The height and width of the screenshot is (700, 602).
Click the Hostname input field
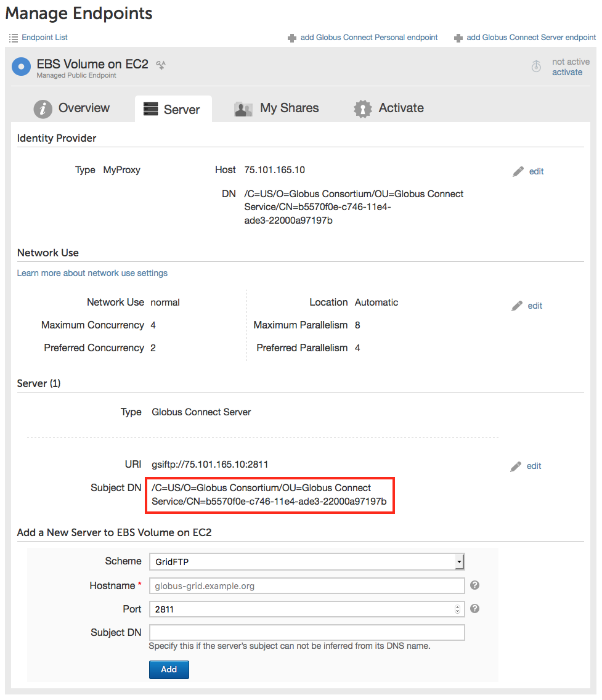tap(307, 586)
